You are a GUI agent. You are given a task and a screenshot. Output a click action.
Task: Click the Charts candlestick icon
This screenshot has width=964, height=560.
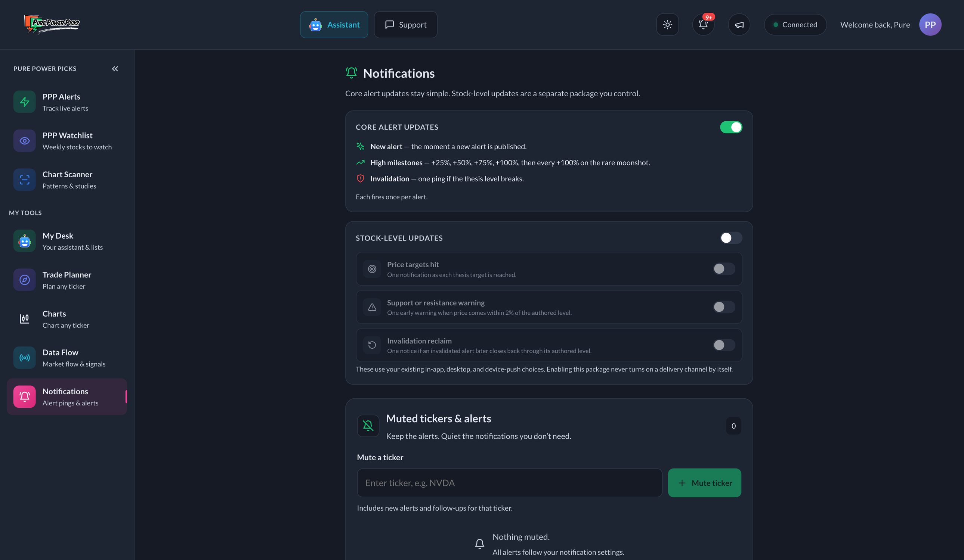click(x=25, y=319)
